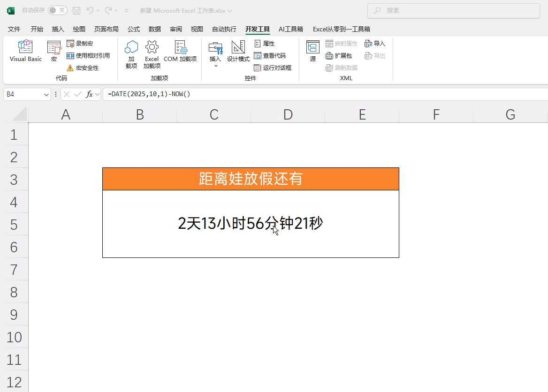
Task: Open the Redo history dropdown
Action: coord(116,11)
